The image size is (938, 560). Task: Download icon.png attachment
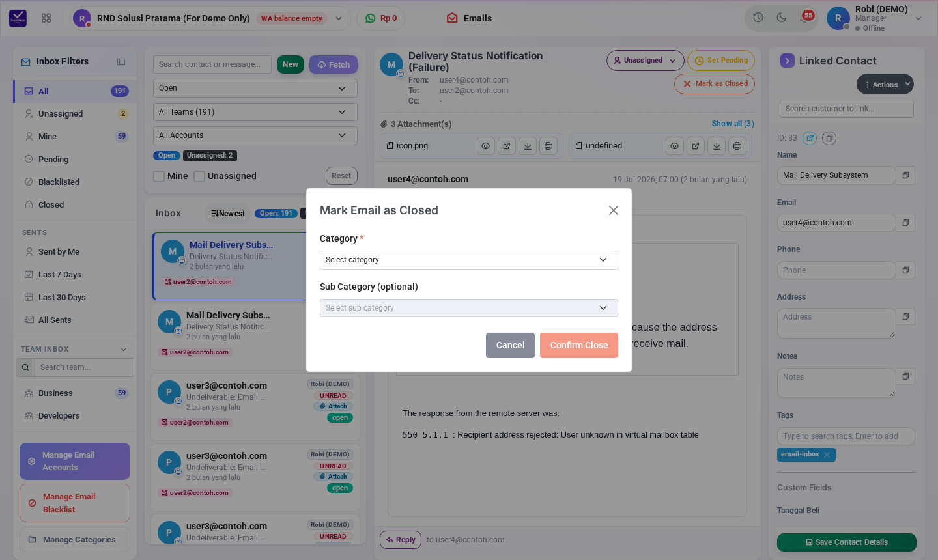point(528,146)
